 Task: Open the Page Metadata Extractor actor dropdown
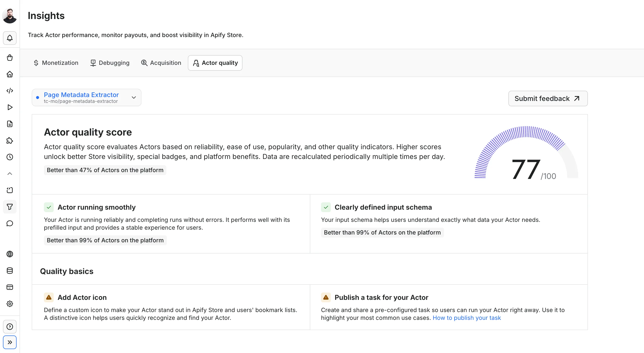[87, 98]
